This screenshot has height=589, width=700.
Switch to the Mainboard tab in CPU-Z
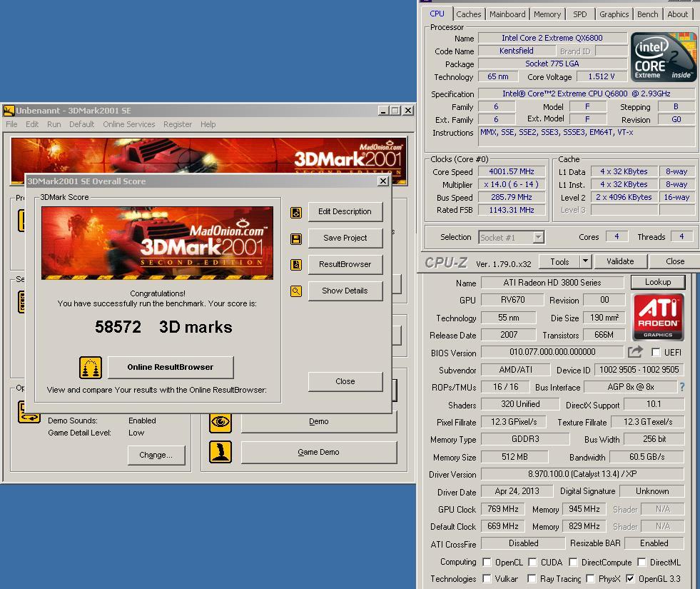point(507,14)
